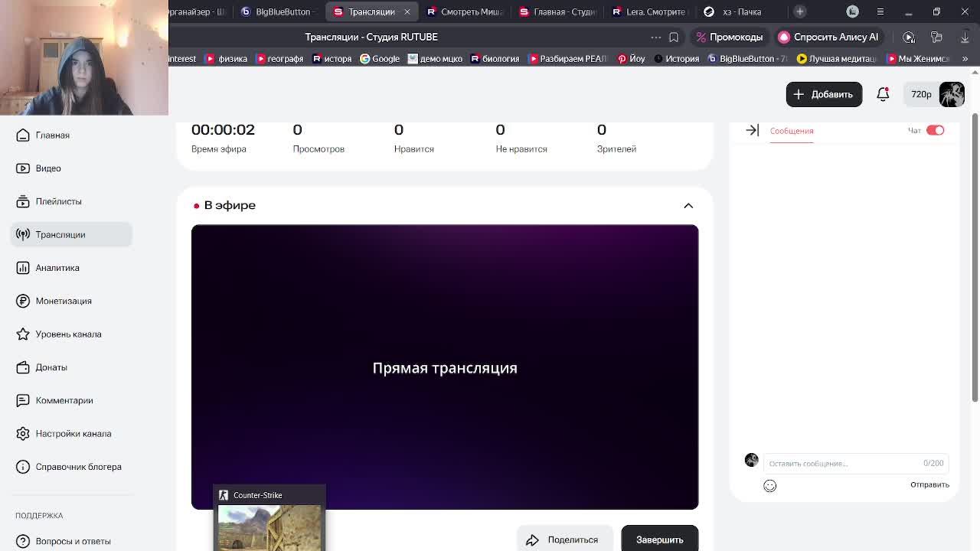
Task: Open the Главная sidebar section
Action: [x=43, y=135]
